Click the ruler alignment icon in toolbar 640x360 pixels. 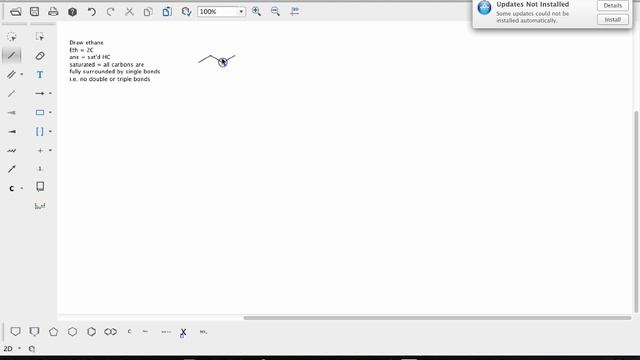pyautogui.click(x=294, y=11)
